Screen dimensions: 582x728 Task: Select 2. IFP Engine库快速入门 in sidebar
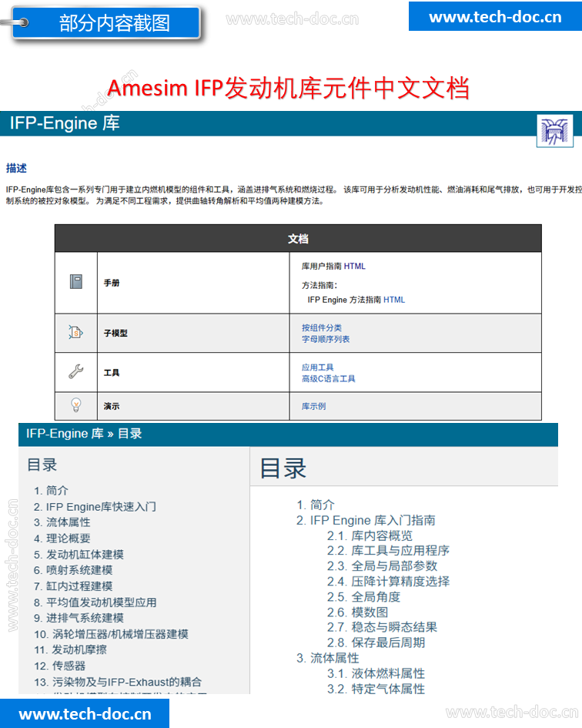tap(95, 507)
